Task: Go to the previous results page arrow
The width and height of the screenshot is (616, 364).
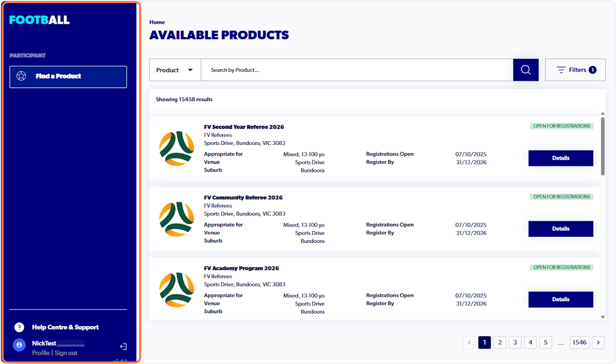Action: [469, 342]
